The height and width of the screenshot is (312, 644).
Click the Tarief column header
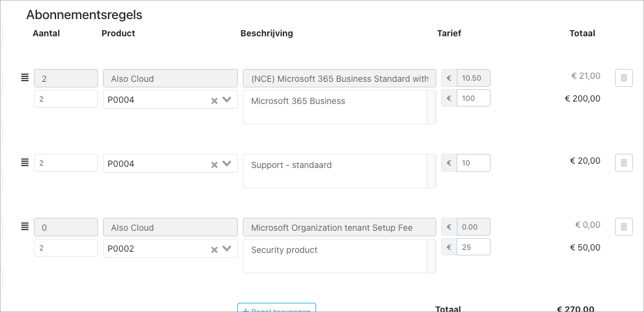pos(449,33)
